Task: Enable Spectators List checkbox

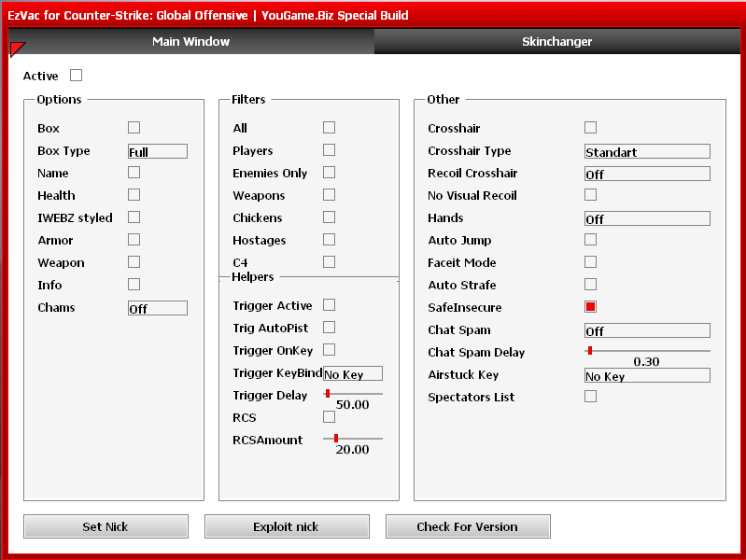Action: click(x=590, y=396)
